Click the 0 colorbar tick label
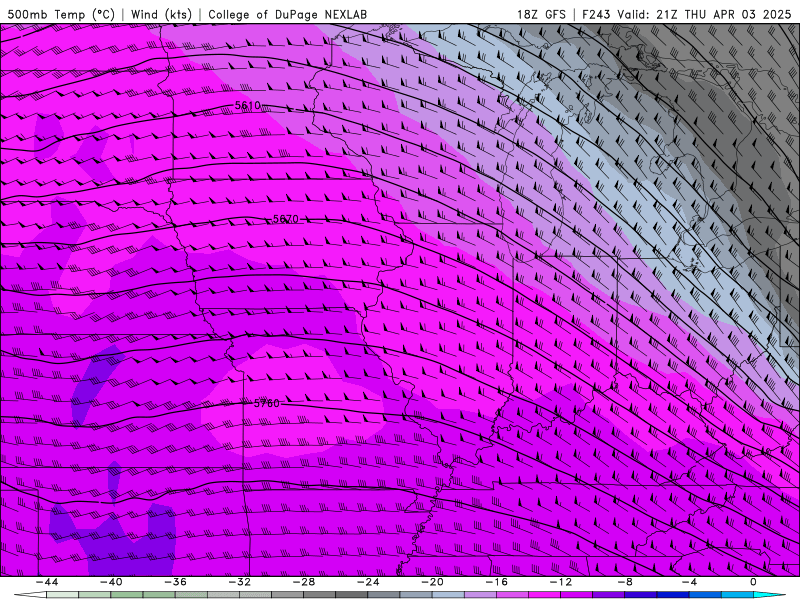This screenshot has width=800, height=600. [754, 582]
